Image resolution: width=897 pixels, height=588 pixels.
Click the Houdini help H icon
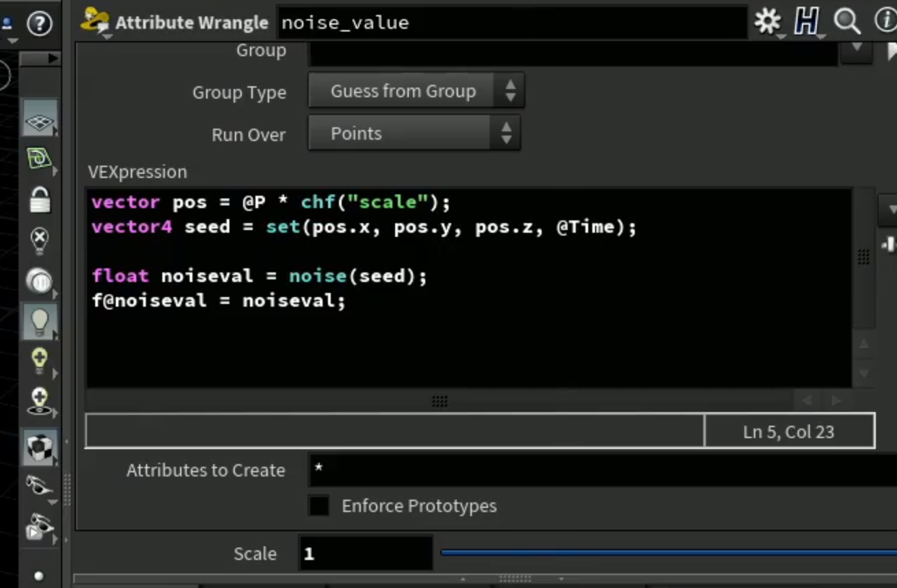click(x=807, y=22)
